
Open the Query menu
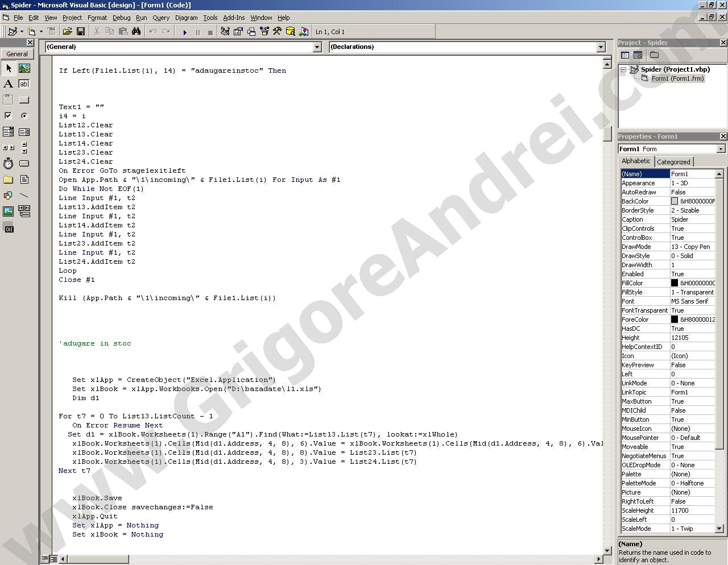tap(161, 18)
